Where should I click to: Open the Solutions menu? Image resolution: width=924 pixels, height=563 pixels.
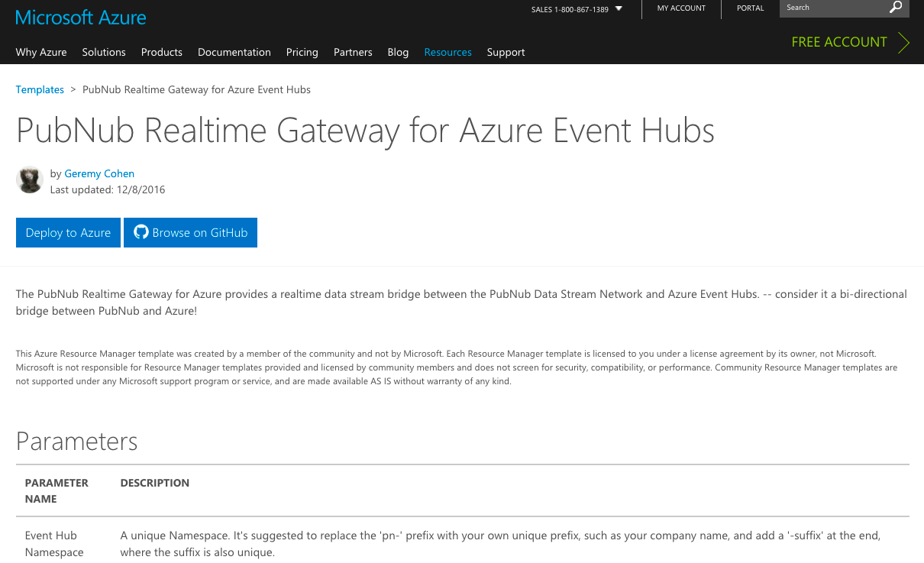point(104,52)
